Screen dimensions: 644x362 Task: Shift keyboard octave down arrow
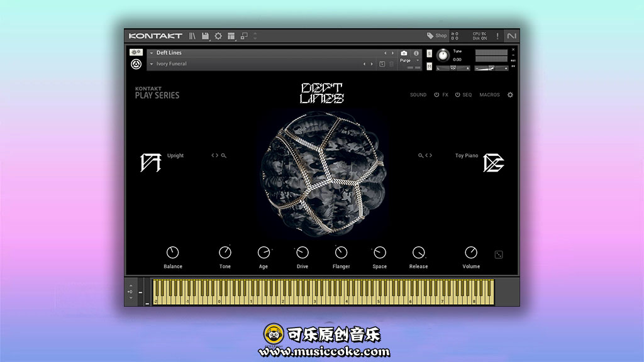(x=131, y=299)
